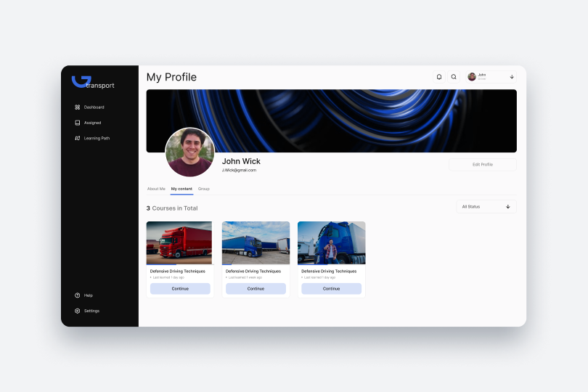The width and height of the screenshot is (588, 392).
Task: Click John Wick's profile photo
Action: pyautogui.click(x=189, y=152)
